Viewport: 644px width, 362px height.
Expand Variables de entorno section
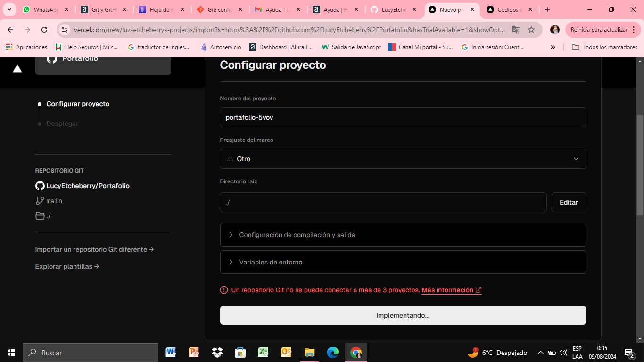click(403, 262)
